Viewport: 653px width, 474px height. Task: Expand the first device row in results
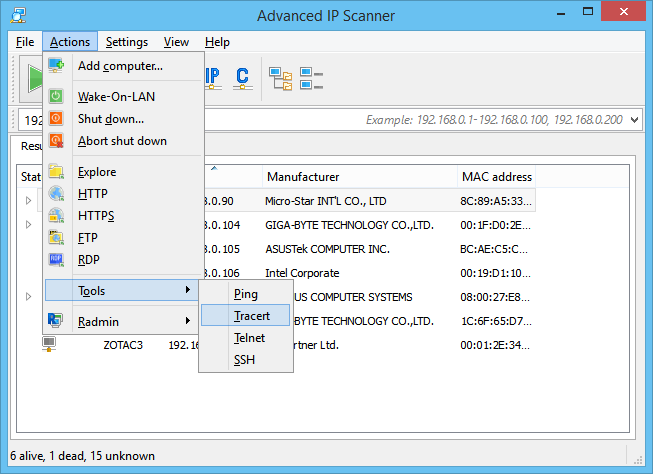28,201
